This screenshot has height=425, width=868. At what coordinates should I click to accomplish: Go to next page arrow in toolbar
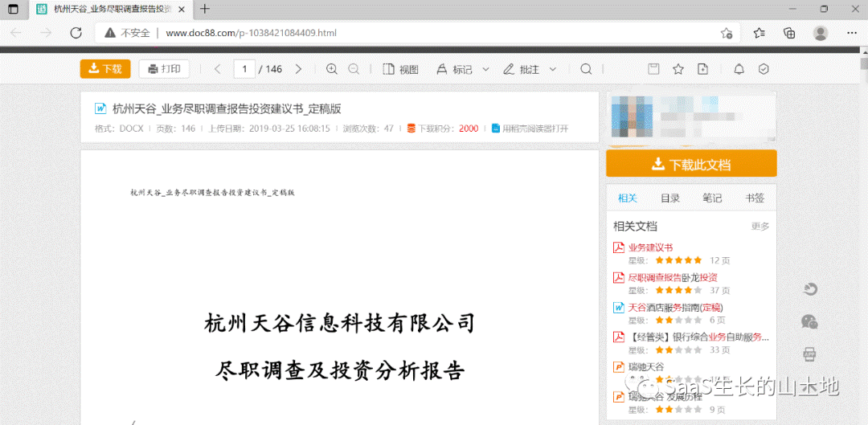tap(298, 69)
